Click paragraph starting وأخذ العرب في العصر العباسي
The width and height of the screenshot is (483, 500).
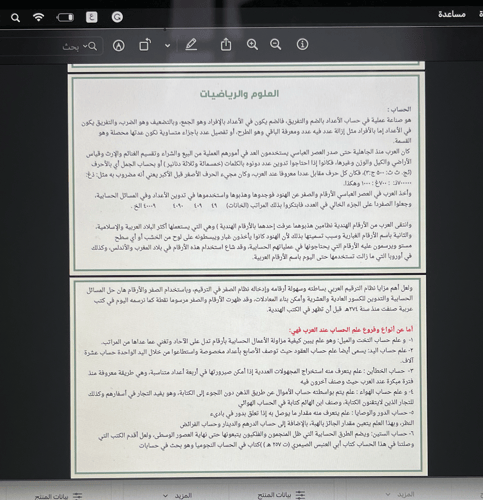tap(254, 200)
